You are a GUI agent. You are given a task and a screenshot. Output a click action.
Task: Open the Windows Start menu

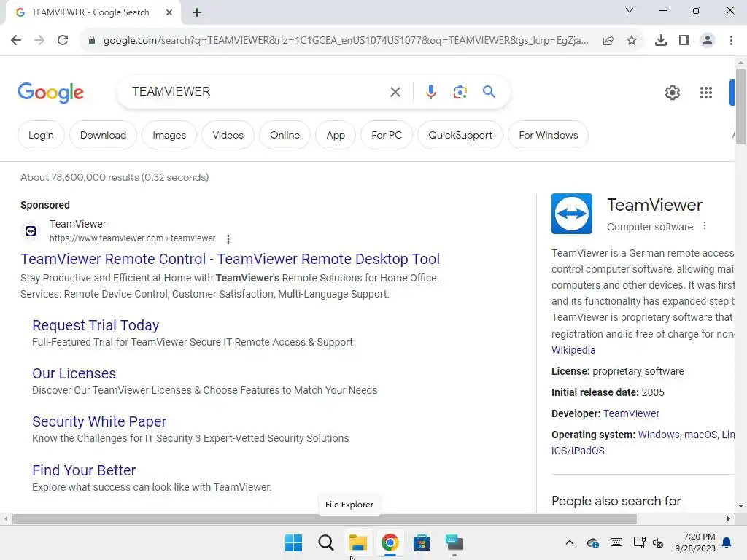(293, 542)
